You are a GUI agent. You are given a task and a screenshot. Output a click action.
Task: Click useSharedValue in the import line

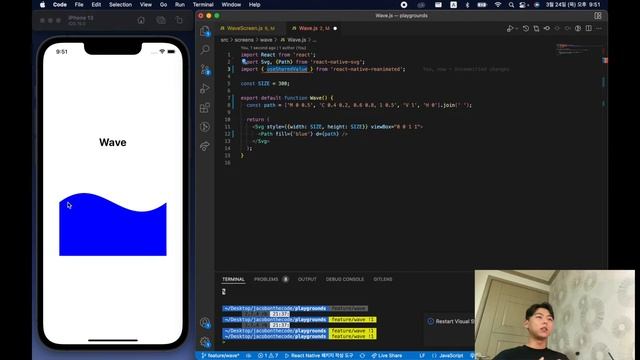[x=287, y=69]
